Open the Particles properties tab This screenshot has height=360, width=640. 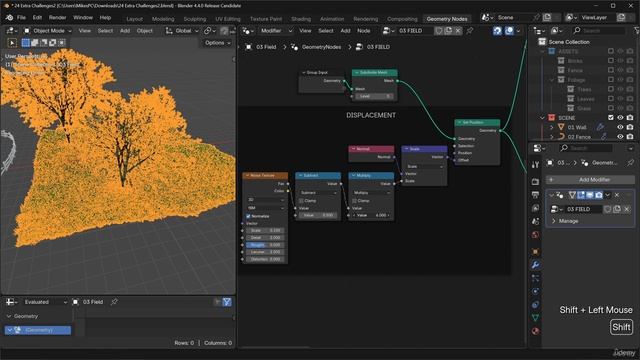pyautogui.click(x=536, y=278)
